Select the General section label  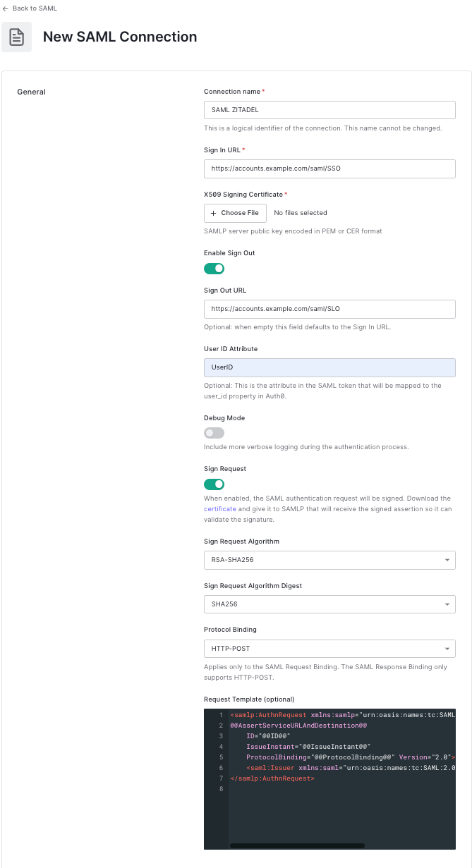click(x=31, y=92)
